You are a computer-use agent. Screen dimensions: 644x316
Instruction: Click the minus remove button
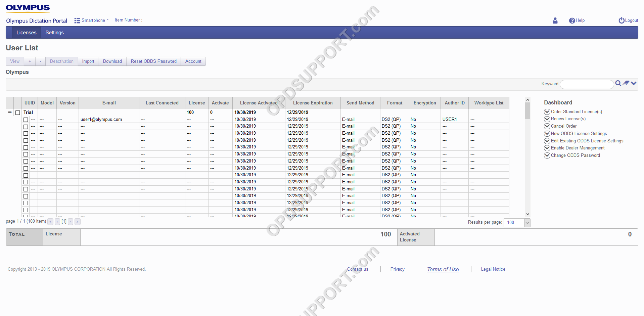pos(41,61)
